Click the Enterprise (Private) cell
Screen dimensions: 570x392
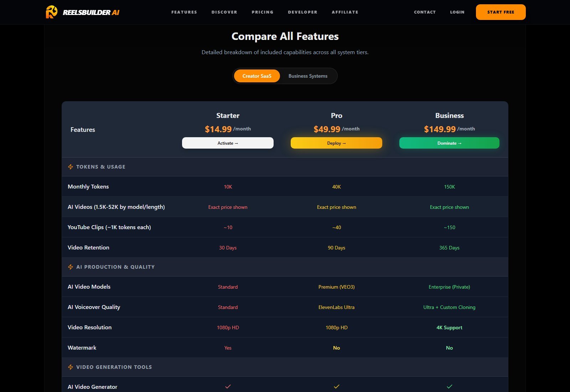pos(450,287)
